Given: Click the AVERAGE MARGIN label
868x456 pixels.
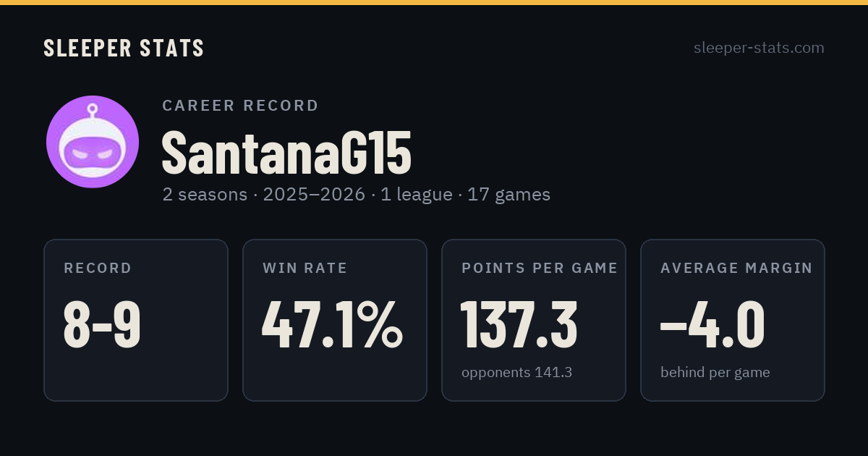Looking at the screenshot, I should click(736, 269).
